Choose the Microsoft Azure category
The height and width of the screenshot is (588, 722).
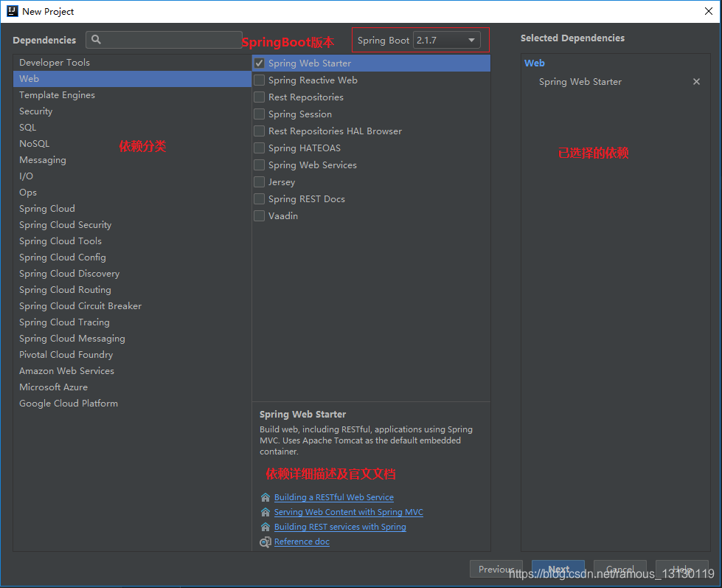pyautogui.click(x=132, y=387)
